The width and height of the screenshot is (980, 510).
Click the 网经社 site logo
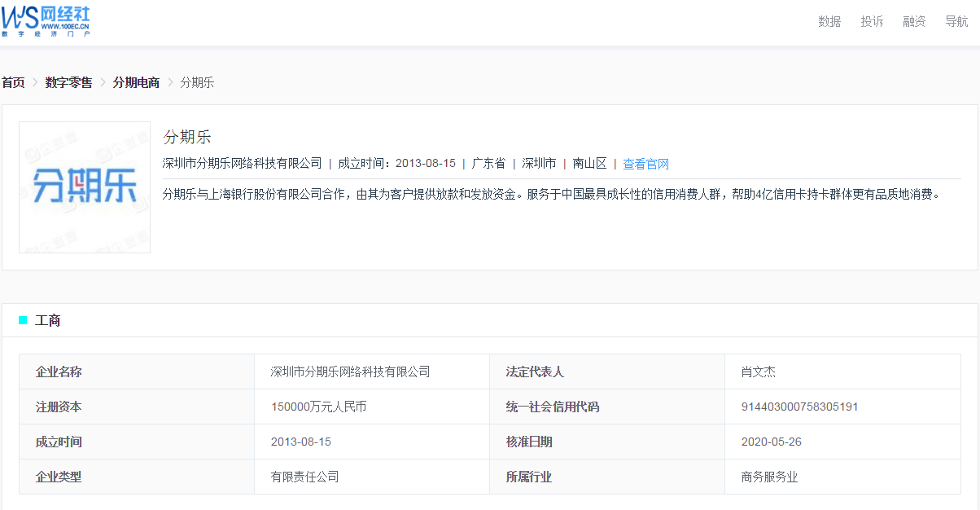pos(47,20)
